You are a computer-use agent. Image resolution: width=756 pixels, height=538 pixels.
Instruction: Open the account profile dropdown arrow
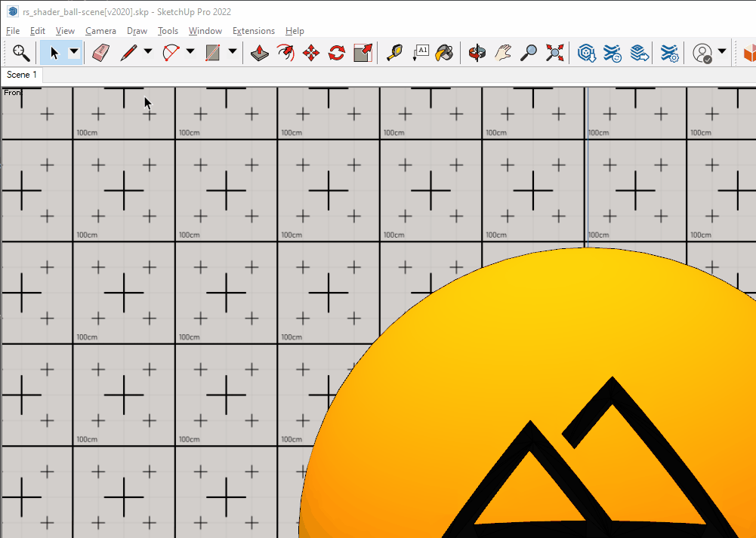(x=722, y=52)
